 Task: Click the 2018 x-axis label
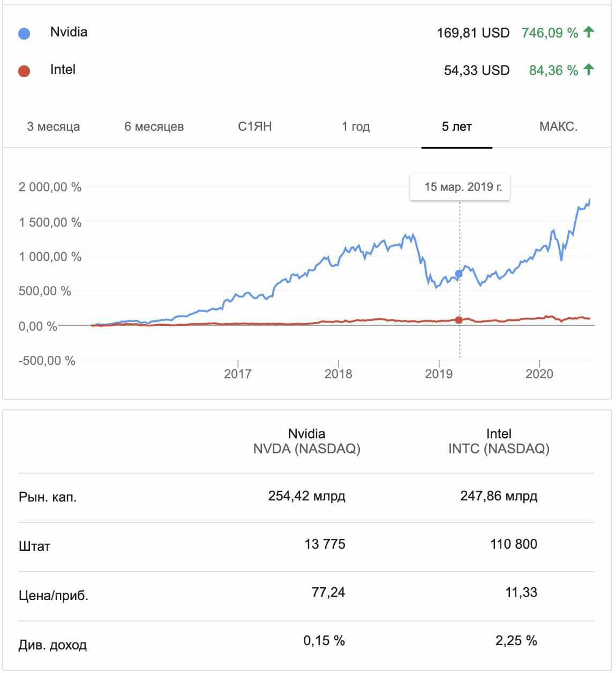coord(339,373)
